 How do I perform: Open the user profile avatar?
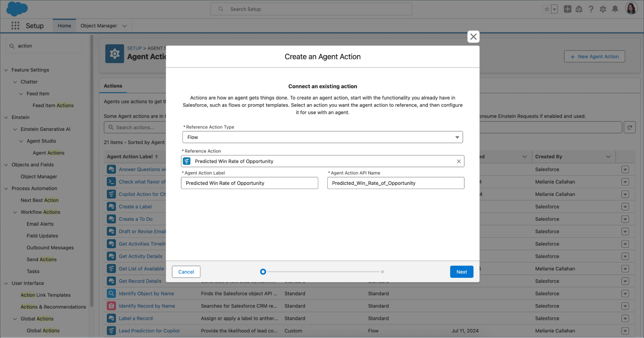(631, 8)
